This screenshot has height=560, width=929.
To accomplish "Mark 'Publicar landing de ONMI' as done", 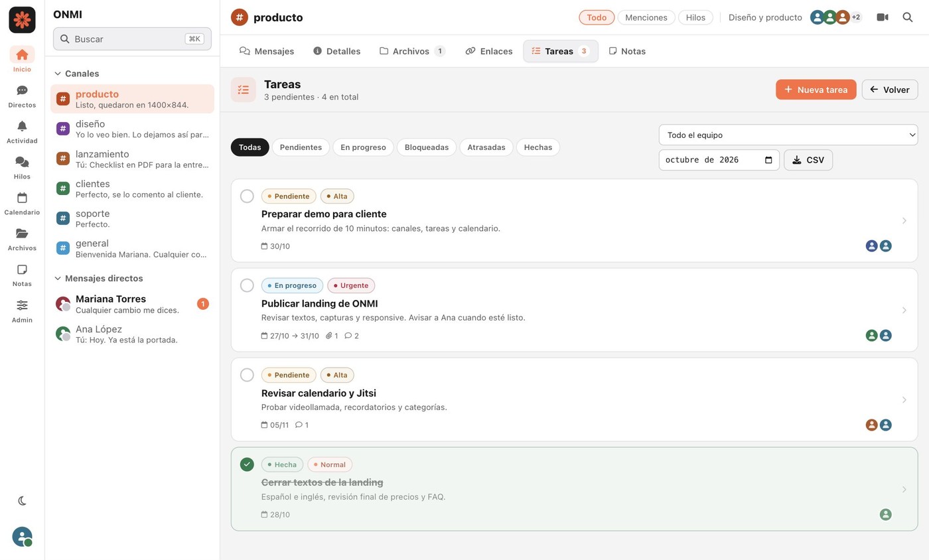I will (x=247, y=285).
